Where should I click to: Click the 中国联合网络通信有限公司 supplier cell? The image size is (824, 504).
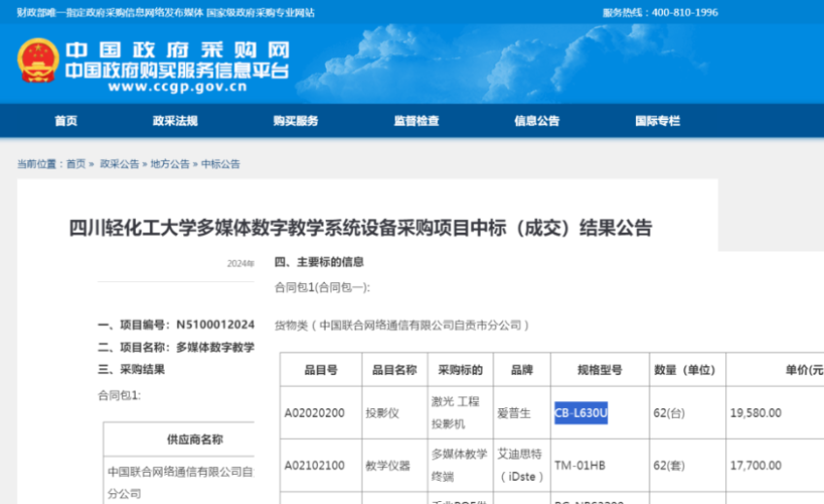coord(180,483)
